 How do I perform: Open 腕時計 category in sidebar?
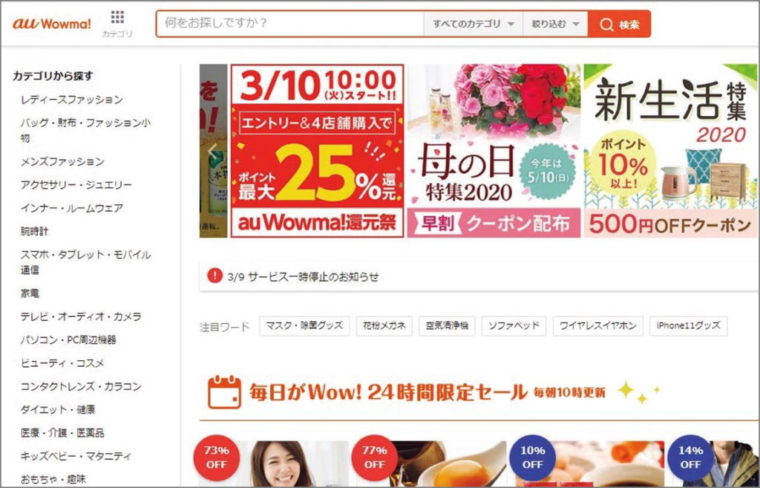pyautogui.click(x=34, y=232)
